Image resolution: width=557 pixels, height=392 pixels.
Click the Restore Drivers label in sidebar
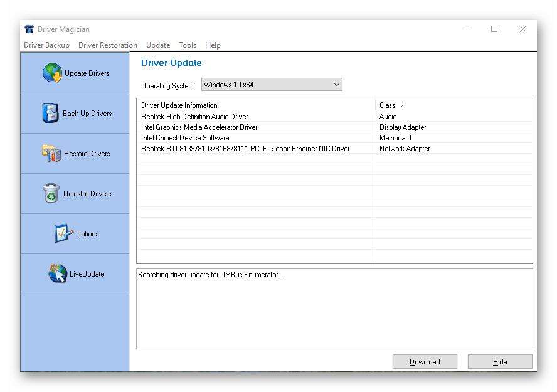click(x=87, y=154)
